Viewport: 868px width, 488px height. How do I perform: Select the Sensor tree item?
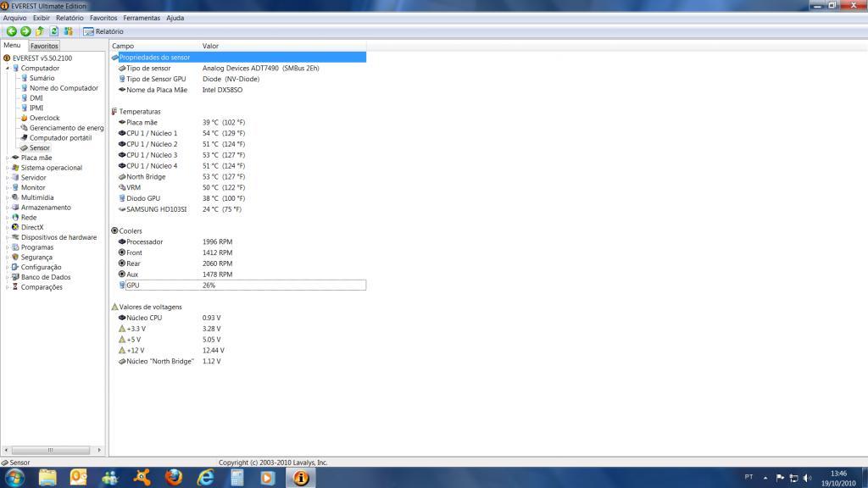coord(39,147)
